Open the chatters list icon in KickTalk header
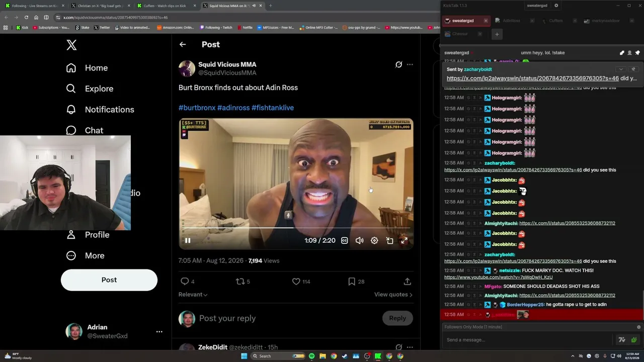 tap(629, 53)
